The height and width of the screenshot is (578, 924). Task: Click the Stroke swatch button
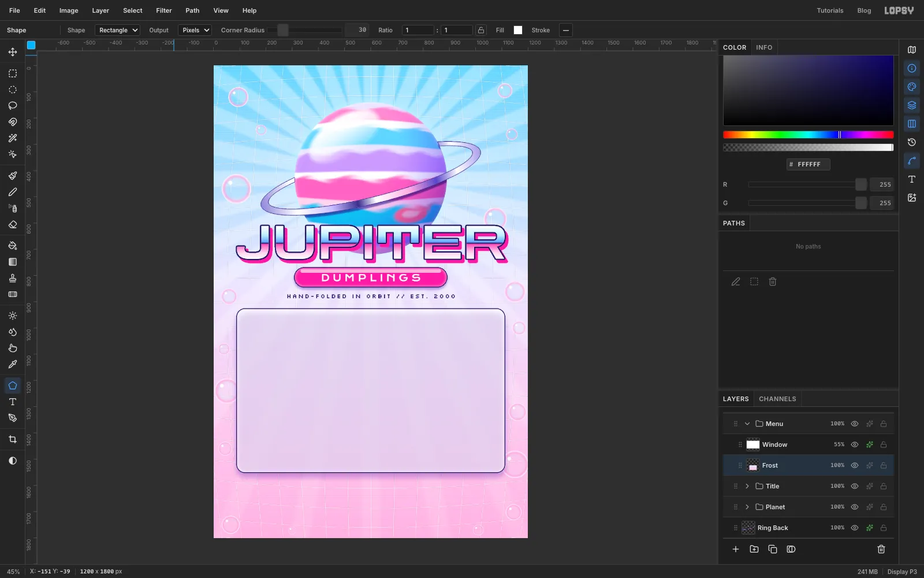click(x=566, y=30)
